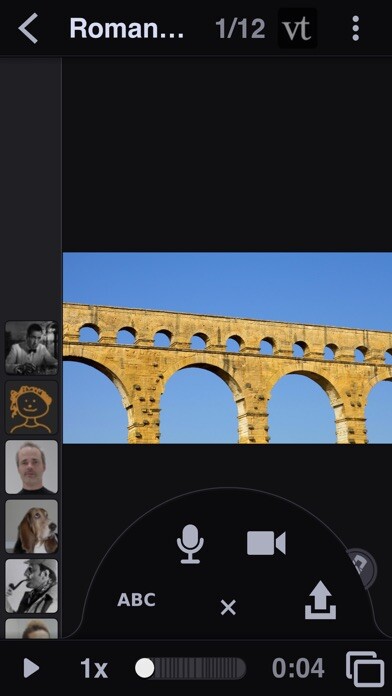
Task: Tap the microphone icon to record audio
Action: coord(190,544)
